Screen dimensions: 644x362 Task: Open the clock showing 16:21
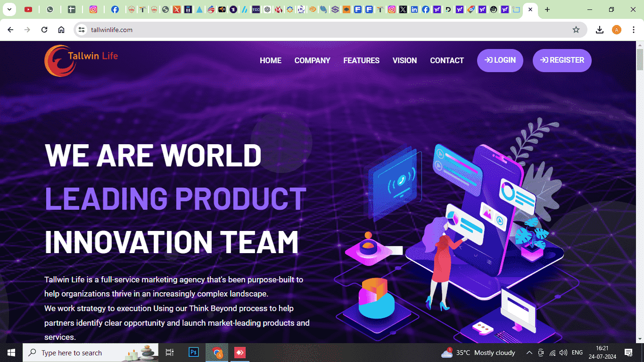point(602,353)
